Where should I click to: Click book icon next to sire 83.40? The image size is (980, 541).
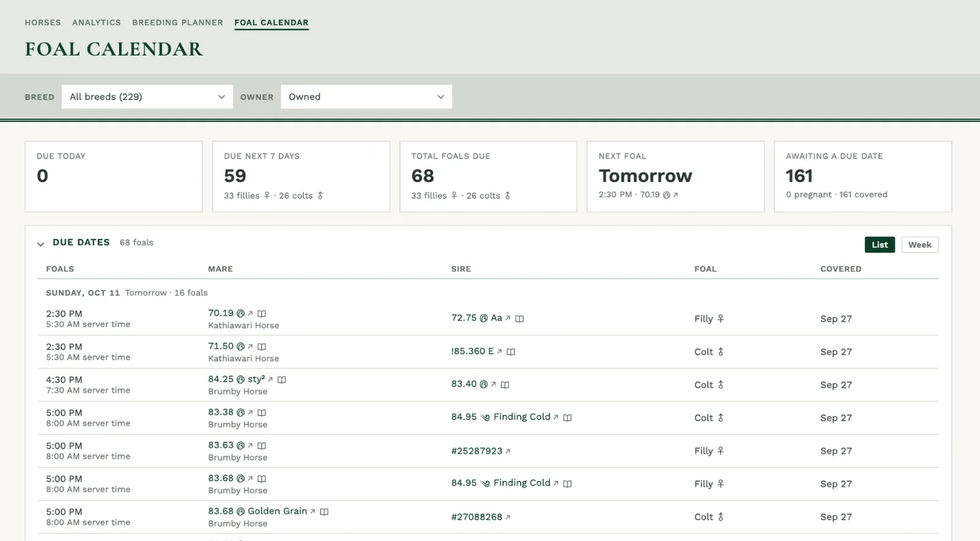point(505,385)
